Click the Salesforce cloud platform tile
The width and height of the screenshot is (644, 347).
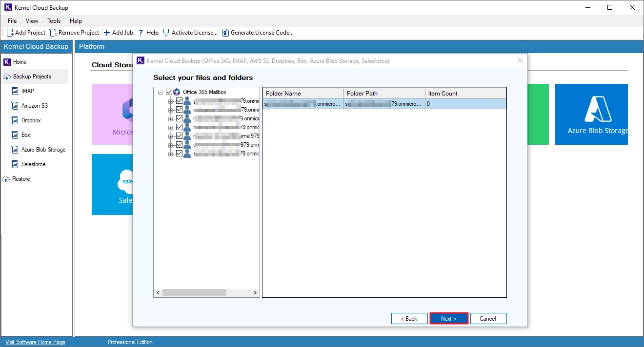(x=112, y=185)
